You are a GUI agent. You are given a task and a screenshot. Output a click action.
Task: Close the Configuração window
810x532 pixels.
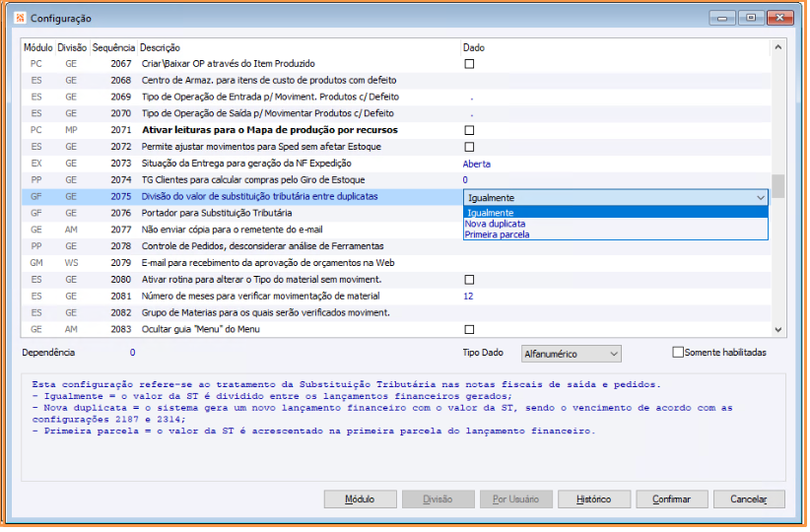[x=781, y=18]
